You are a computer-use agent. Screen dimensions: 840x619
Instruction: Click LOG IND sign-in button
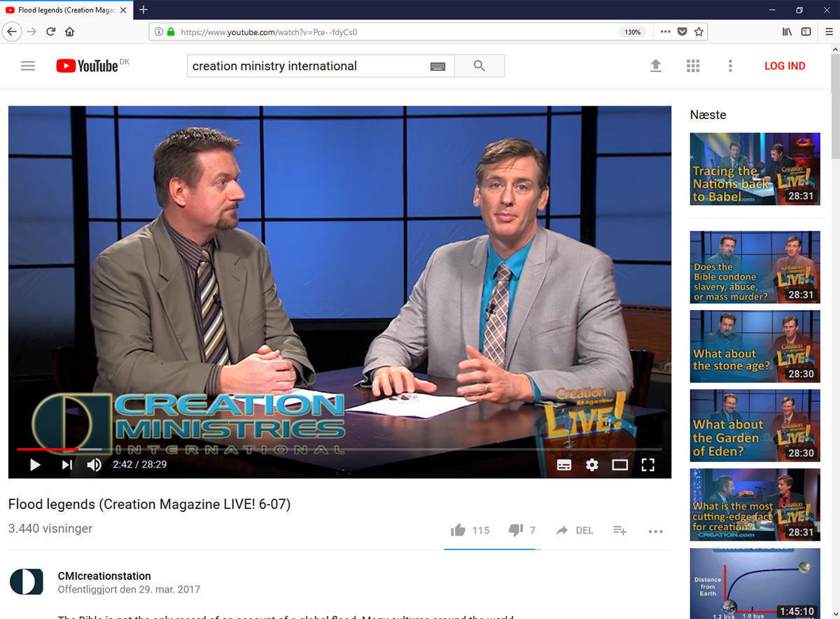coord(785,66)
